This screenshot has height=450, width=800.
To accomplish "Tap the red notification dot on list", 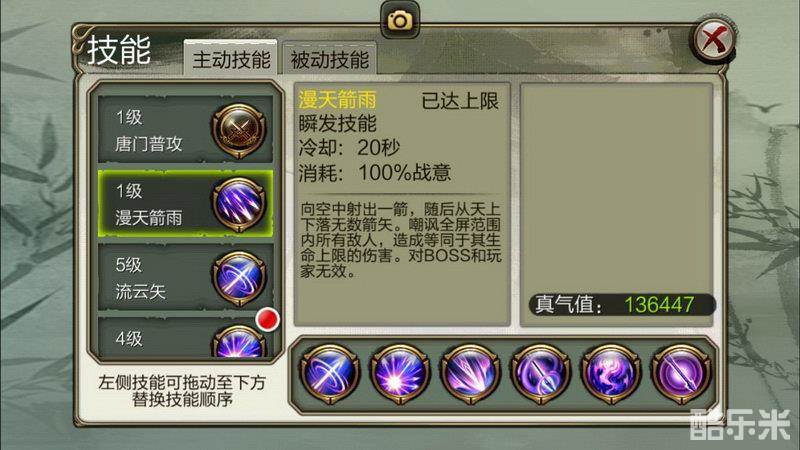I will click(267, 319).
